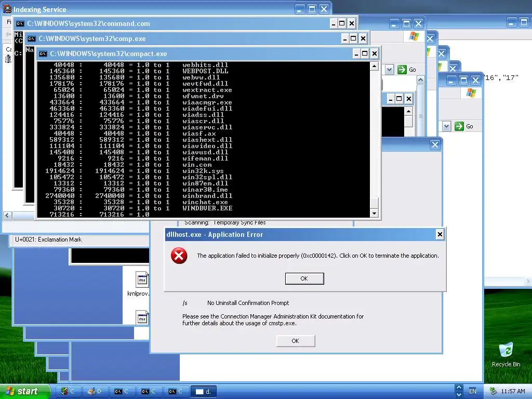Open the Recycle Bin on the desktop
This screenshot has height=399, width=532.
coord(506,355)
